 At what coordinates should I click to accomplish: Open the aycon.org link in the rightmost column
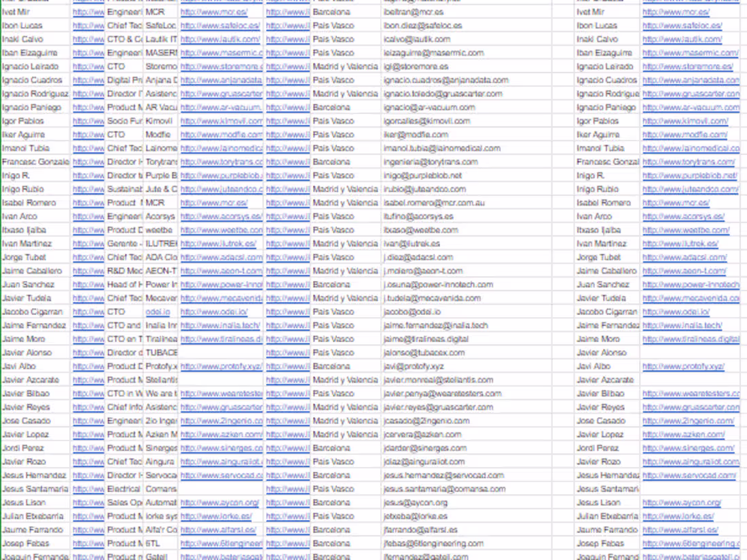coord(682,503)
